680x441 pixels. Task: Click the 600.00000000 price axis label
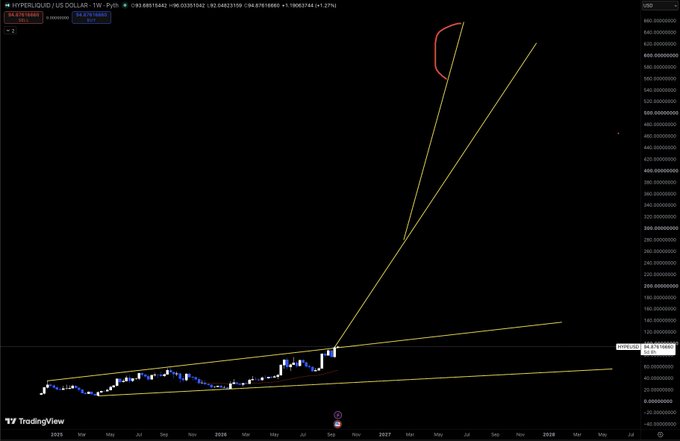[x=661, y=56]
